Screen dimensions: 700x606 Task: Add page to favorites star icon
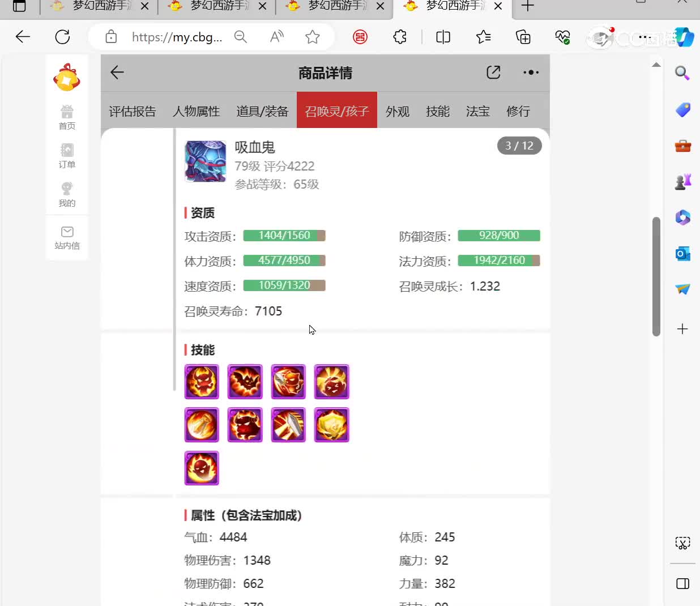313,37
